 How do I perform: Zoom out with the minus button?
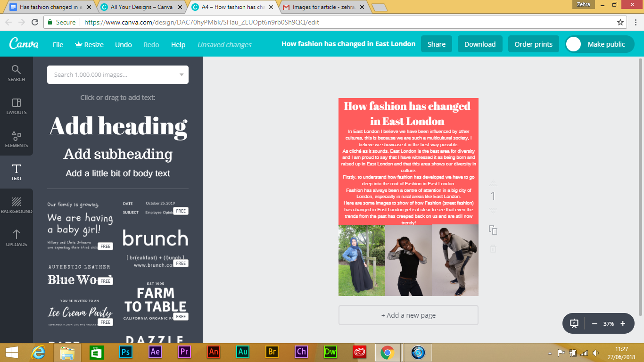pos(594,324)
